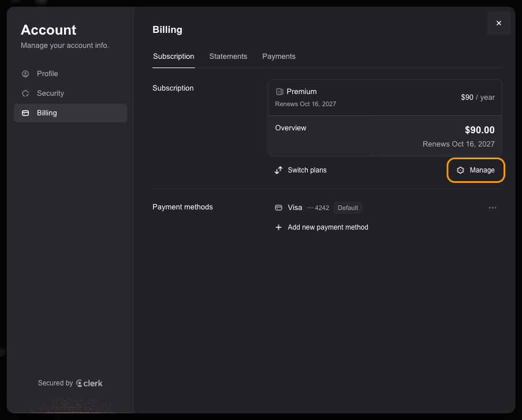Click the Billing card icon in sidebar

pos(25,112)
